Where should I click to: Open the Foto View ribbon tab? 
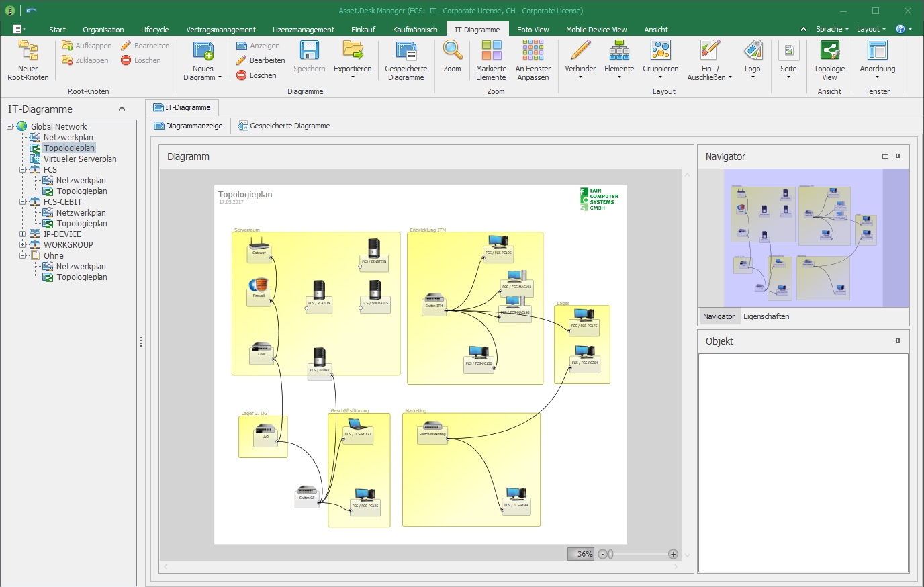click(x=533, y=30)
